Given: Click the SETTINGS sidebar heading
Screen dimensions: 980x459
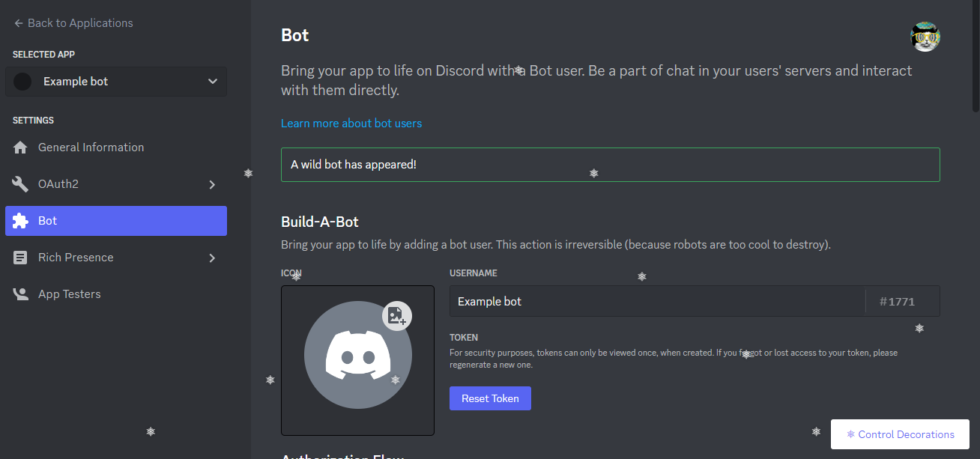Looking at the screenshot, I should [33, 121].
